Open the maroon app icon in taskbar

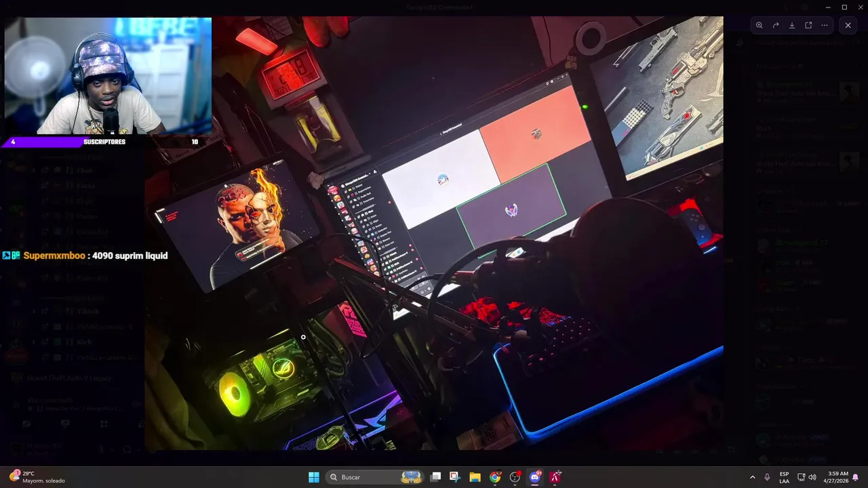555,477
